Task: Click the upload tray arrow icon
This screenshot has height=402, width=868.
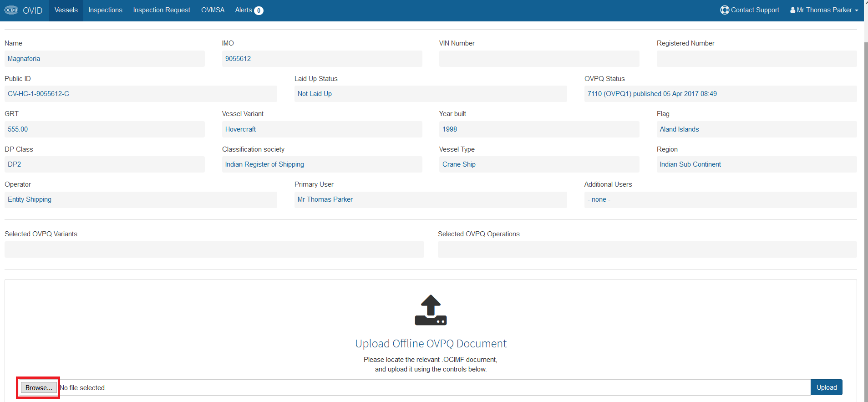Action: pyautogui.click(x=431, y=310)
